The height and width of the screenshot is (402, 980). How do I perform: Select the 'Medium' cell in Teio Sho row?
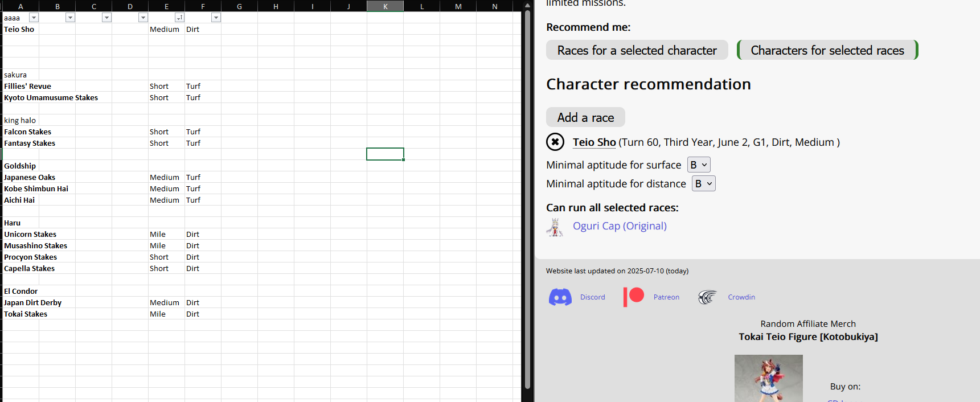coord(167,29)
